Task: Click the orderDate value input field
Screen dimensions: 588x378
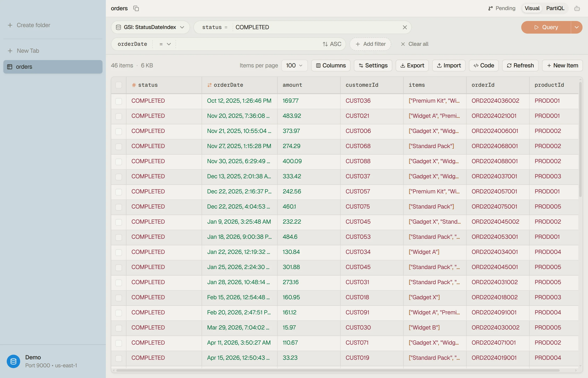Action: pyautogui.click(x=248, y=44)
